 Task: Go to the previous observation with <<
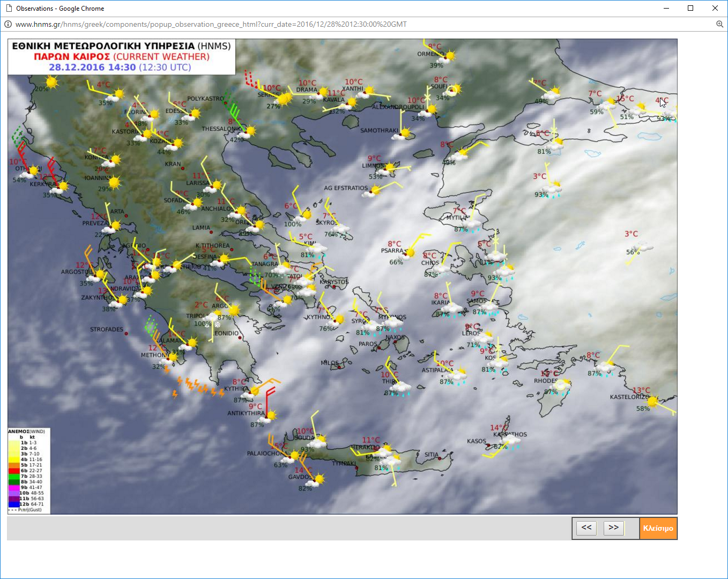[586, 528]
